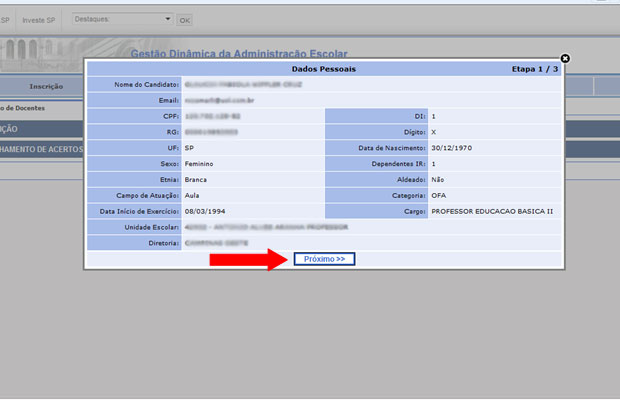Click the Etnia value Branca

(x=197, y=180)
